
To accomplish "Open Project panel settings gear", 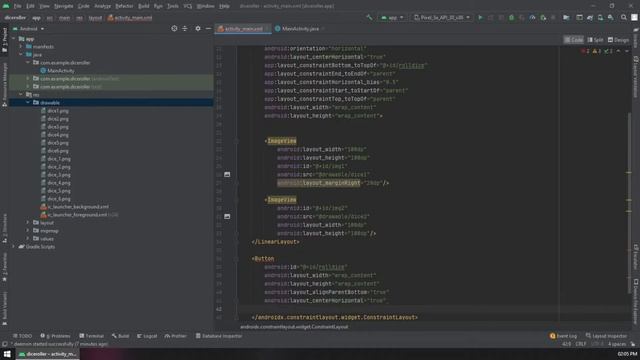I will pyautogui.click(x=198, y=29).
